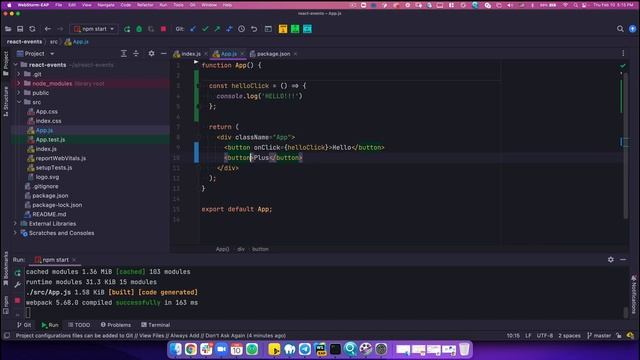Navigate forward with the right arrow

point(60,29)
